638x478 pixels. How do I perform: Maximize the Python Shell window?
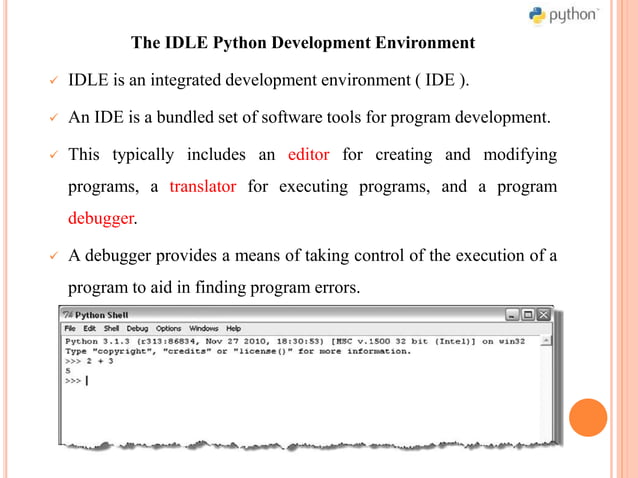click(x=528, y=314)
